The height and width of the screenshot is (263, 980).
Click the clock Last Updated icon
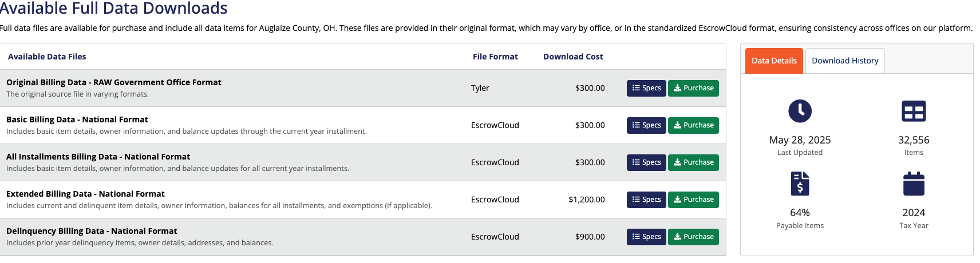[800, 111]
